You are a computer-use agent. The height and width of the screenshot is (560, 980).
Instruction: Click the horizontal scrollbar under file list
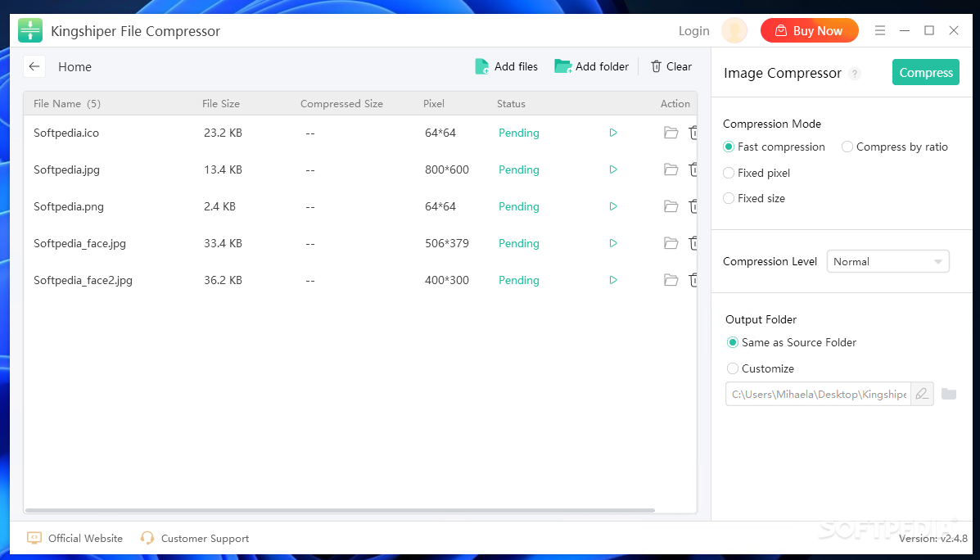tap(340, 510)
